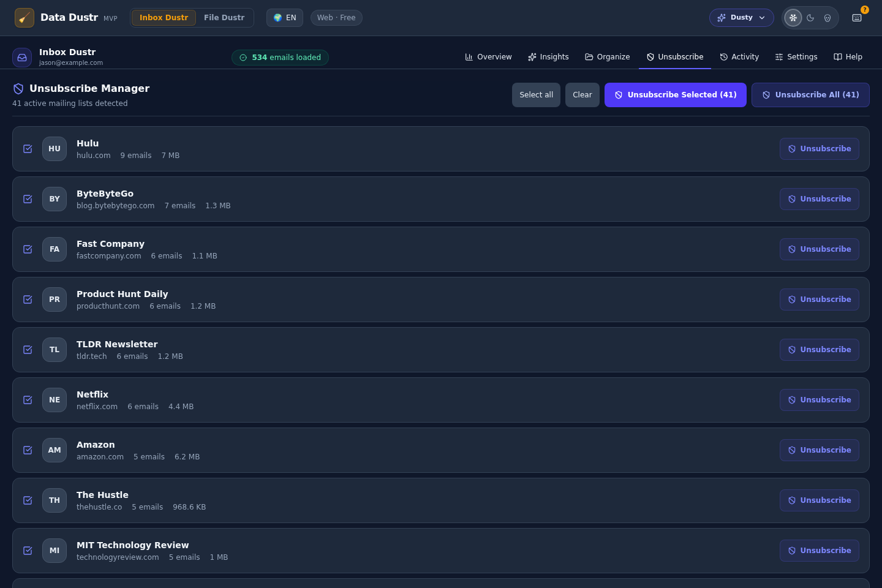This screenshot has width=882, height=588.
Task: Deselect the Amazon checkbox
Action: point(28,450)
